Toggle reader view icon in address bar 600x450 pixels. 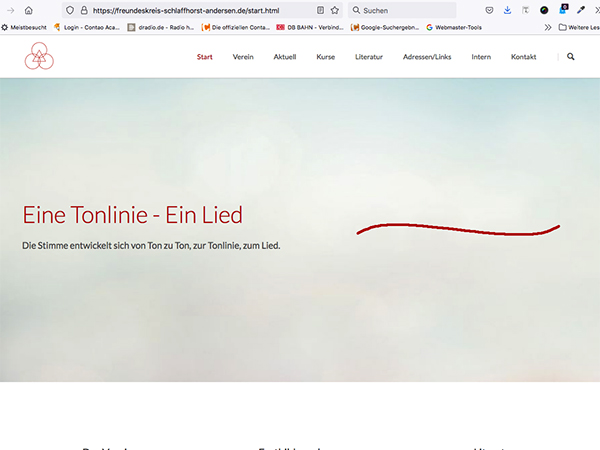[321, 10]
